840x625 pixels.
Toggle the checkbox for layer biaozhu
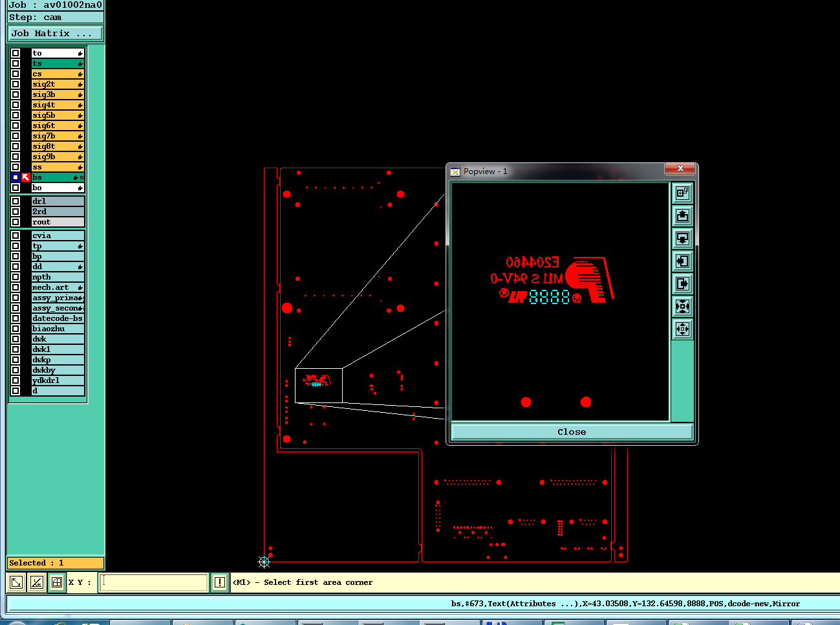tap(16, 329)
